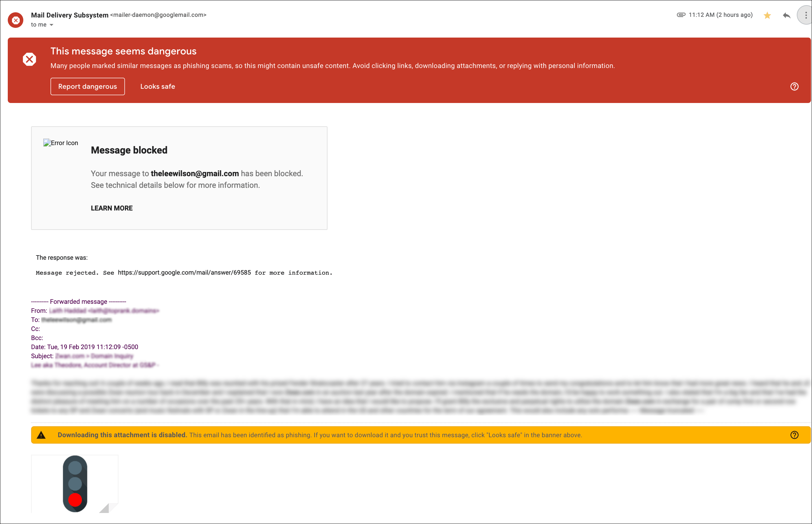Click the yellow warning triangle icon
The width and height of the screenshot is (812, 524).
[41, 435]
